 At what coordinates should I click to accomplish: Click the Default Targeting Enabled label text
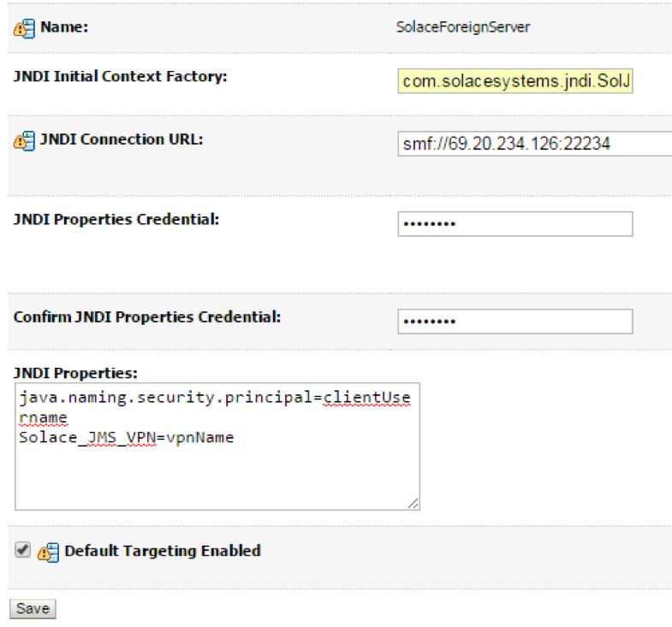[x=163, y=551]
